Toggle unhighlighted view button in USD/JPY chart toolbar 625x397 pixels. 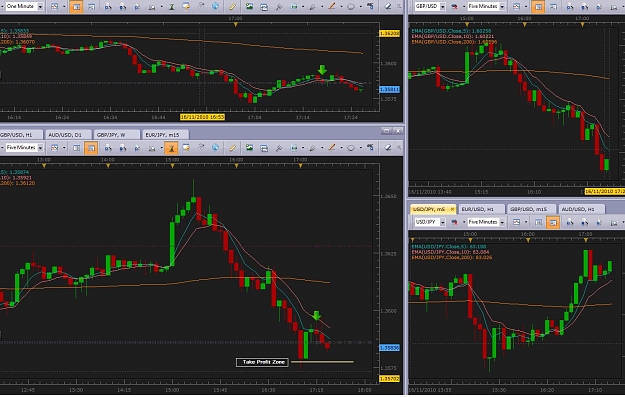(x=538, y=222)
